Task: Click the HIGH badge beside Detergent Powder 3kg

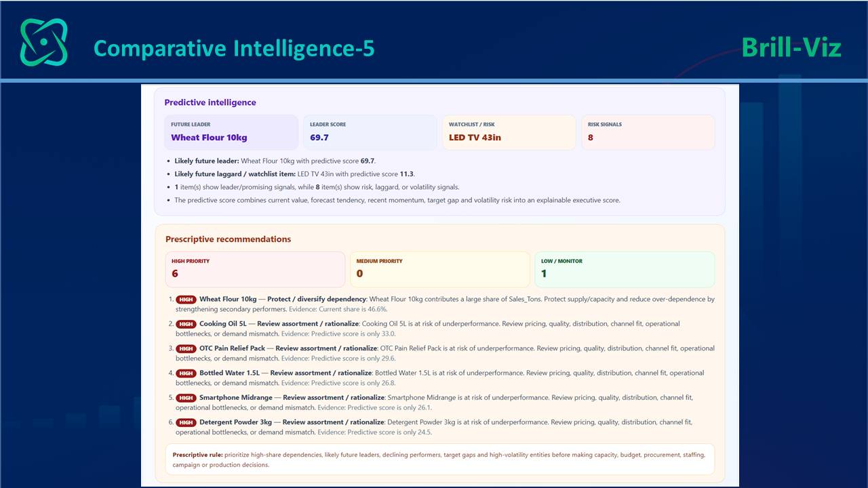Action: point(186,422)
